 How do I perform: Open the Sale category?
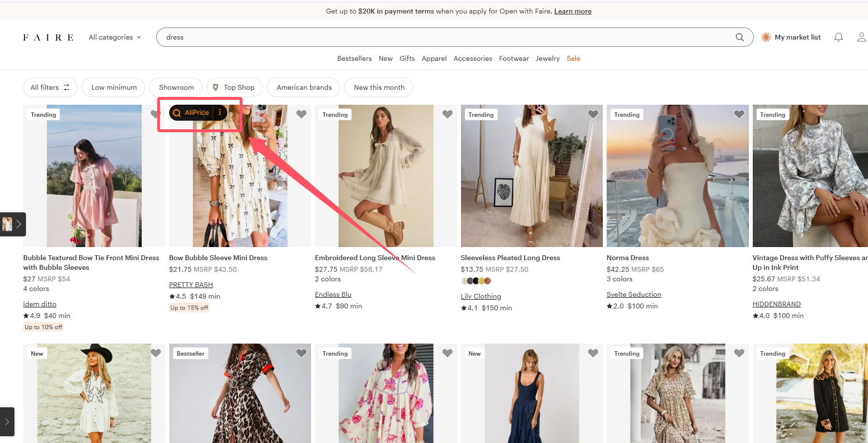(x=573, y=58)
